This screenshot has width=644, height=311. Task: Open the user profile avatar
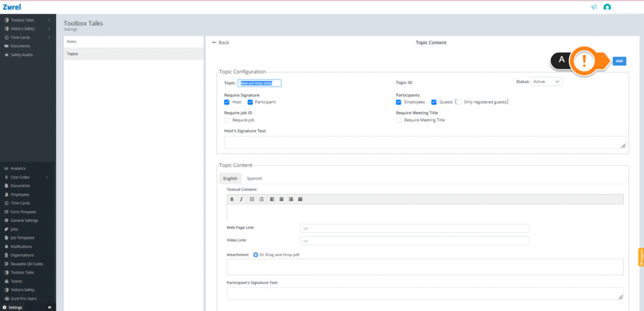pos(607,7)
